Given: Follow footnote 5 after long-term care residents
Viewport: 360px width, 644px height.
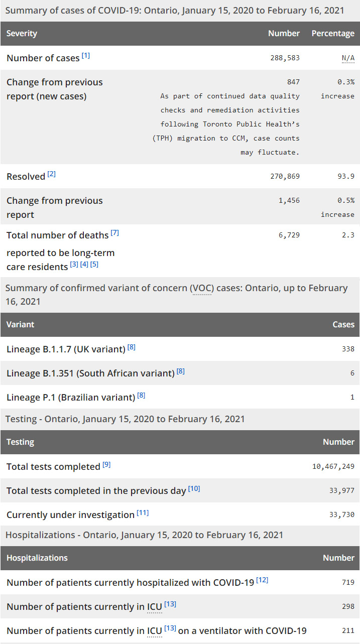Looking at the screenshot, I should [x=94, y=264].
